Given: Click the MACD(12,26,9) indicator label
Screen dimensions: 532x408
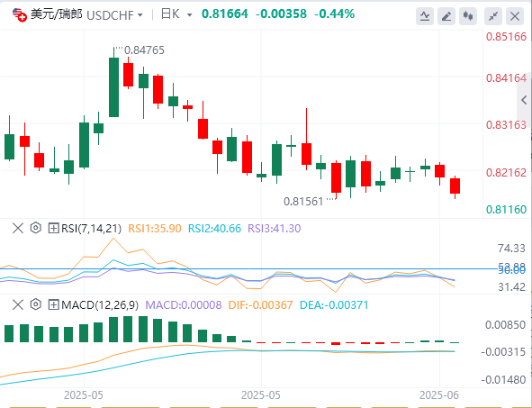Looking at the screenshot, I should 100,305.
